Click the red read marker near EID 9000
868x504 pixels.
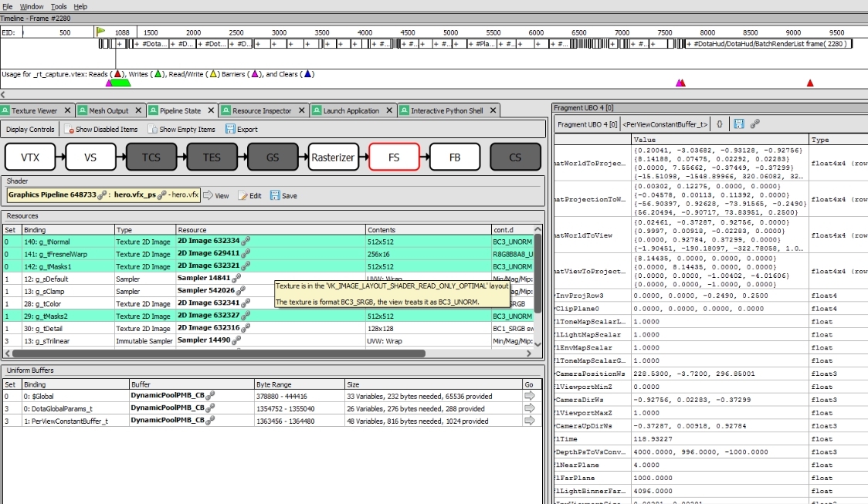pyautogui.click(x=810, y=83)
